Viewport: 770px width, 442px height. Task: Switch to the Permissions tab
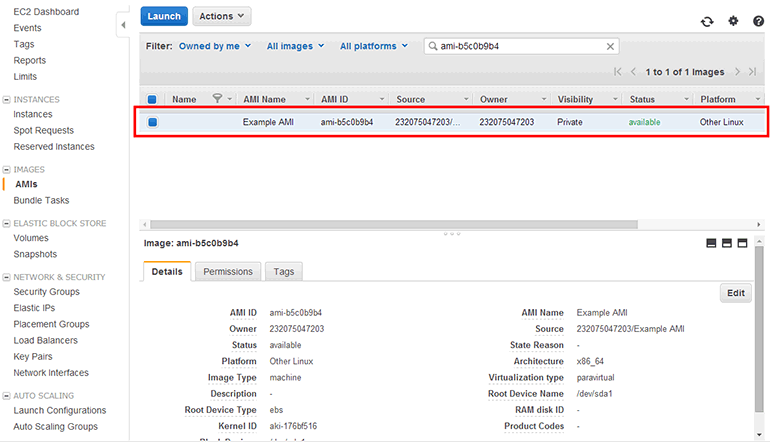tap(227, 271)
